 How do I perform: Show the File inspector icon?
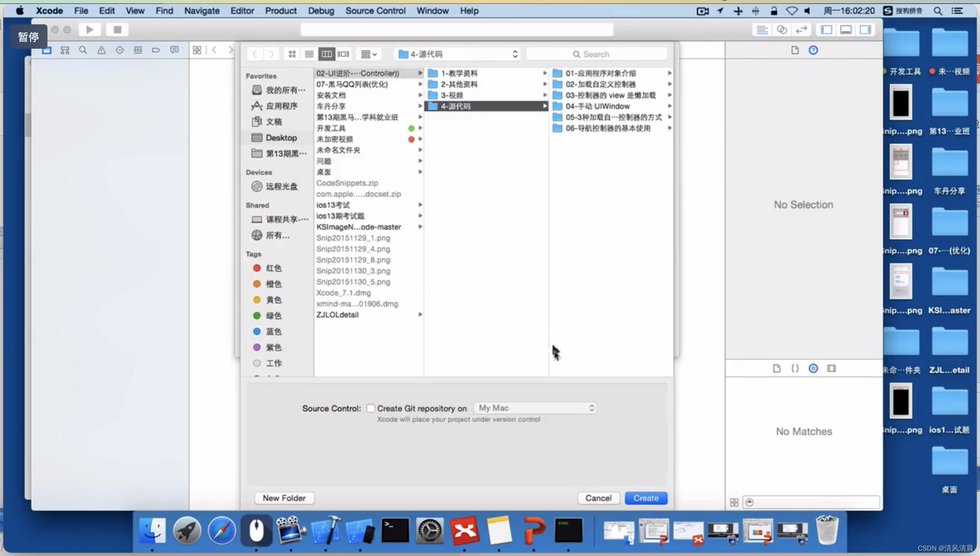point(795,50)
